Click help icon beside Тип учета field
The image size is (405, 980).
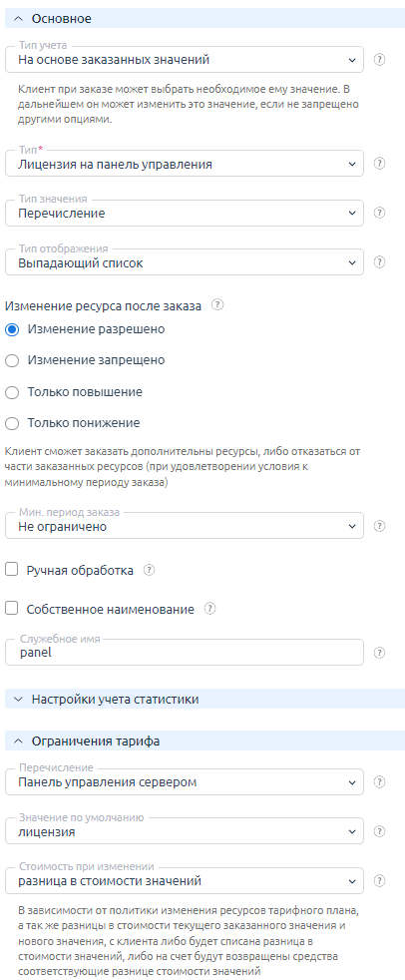(x=379, y=60)
